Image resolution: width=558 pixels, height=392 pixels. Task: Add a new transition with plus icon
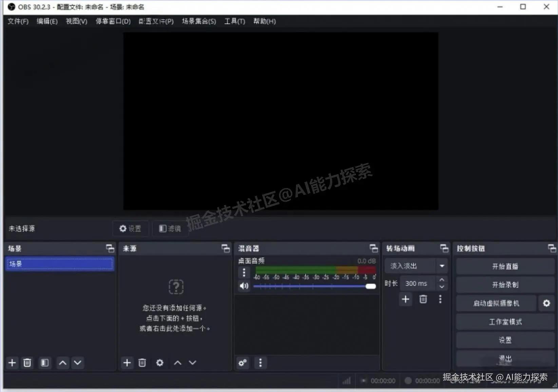[405, 299]
